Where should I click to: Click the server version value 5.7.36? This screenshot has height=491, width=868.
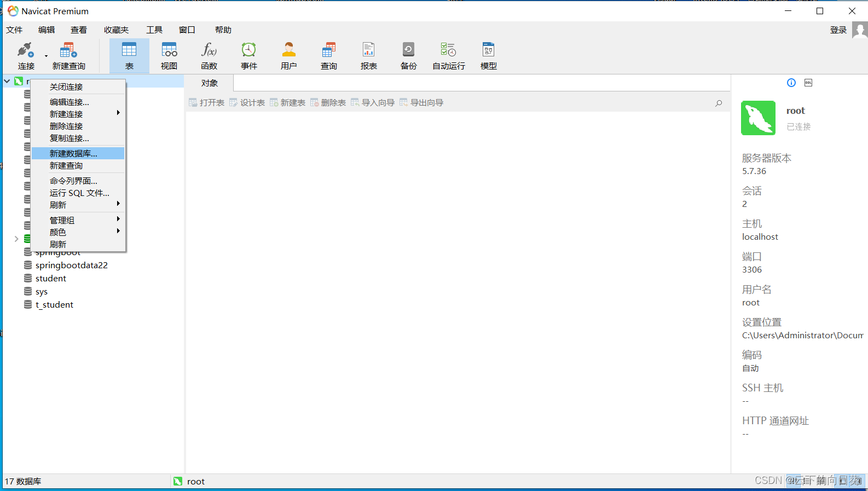pyautogui.click(x=754, y=171)
